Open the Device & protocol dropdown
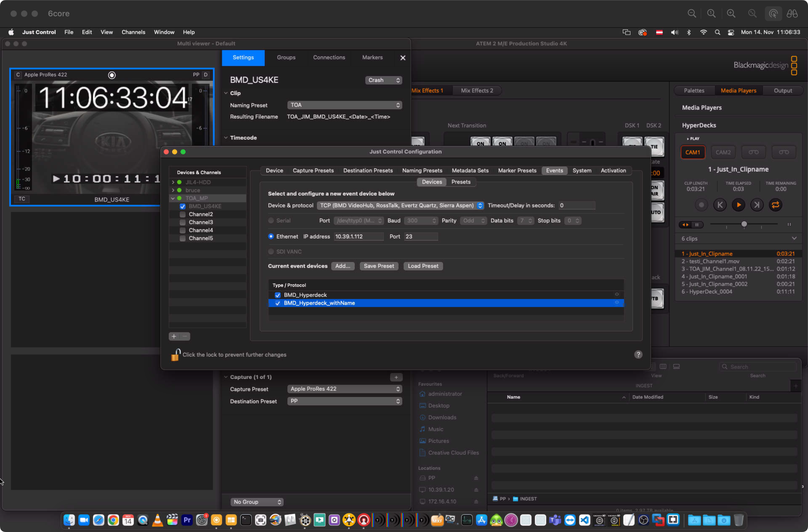Image resolution: width=808 pixels, height=532 pixels. click(400, 206)
